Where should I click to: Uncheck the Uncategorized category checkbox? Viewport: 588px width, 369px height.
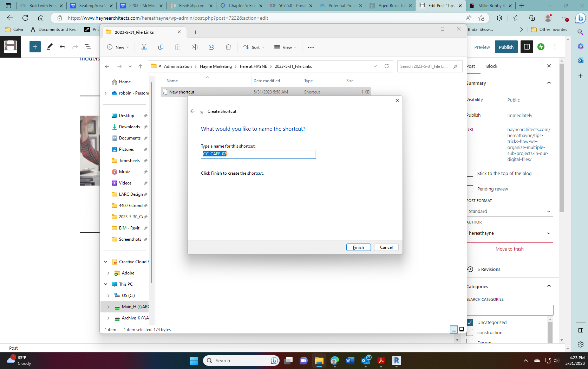click(x=470, y=322)
